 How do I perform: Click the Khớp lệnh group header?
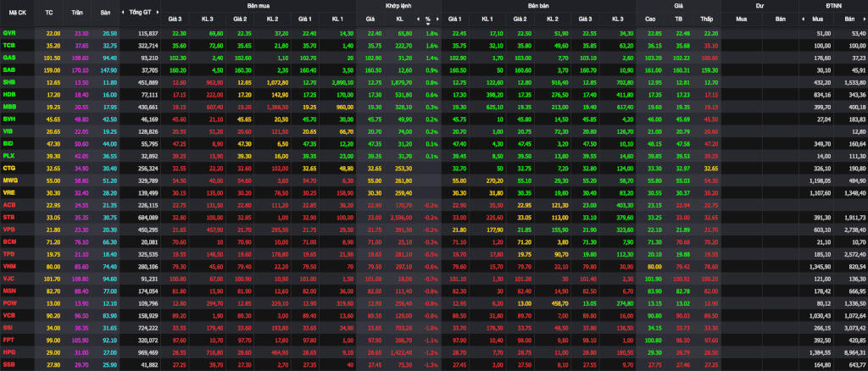pos(398,5)
